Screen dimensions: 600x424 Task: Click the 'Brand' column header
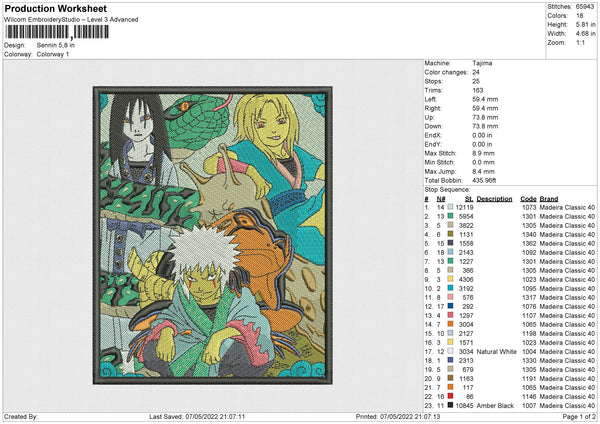[549, 199]
